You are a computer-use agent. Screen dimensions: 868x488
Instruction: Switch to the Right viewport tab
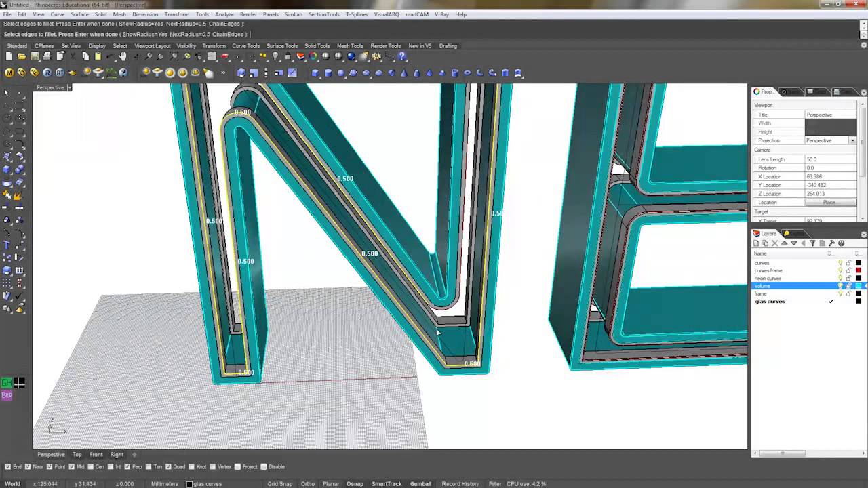[117, 455]
